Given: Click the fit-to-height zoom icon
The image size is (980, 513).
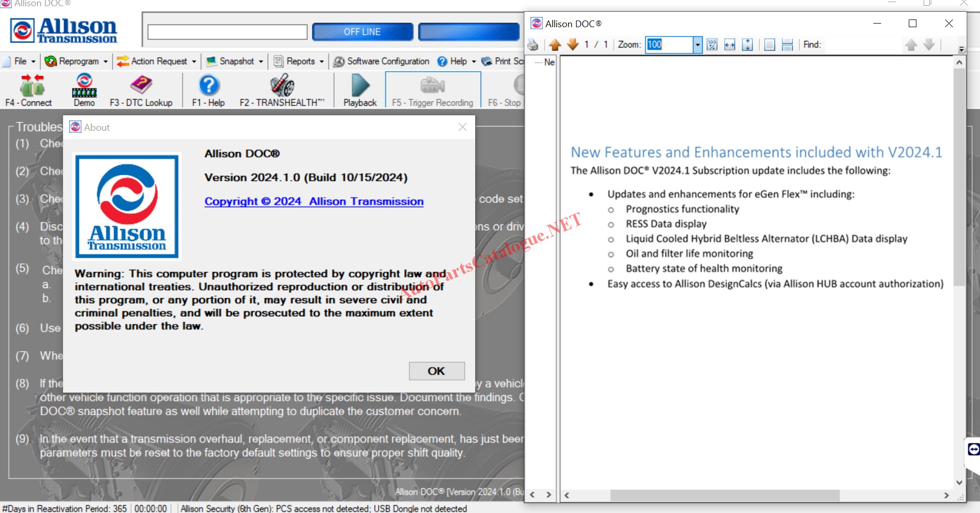Looking at the screenshot, I should coord(747,45).
